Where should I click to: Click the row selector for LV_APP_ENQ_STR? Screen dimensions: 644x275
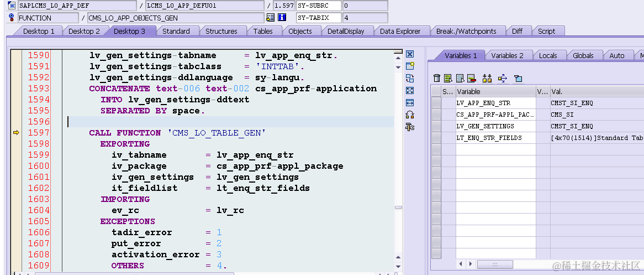tap(436, 103)
